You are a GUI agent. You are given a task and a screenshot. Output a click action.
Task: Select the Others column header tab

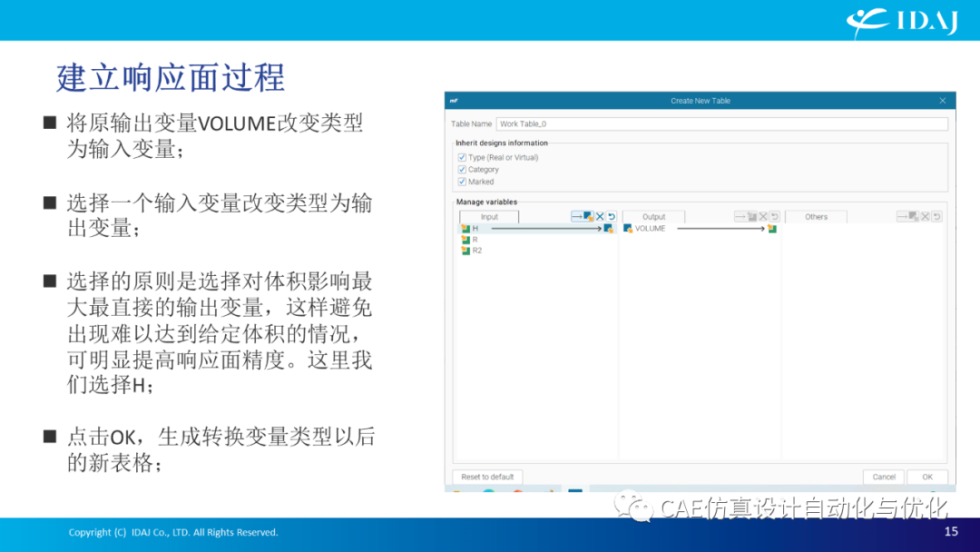pyautogui.click(x=817, y=217)
